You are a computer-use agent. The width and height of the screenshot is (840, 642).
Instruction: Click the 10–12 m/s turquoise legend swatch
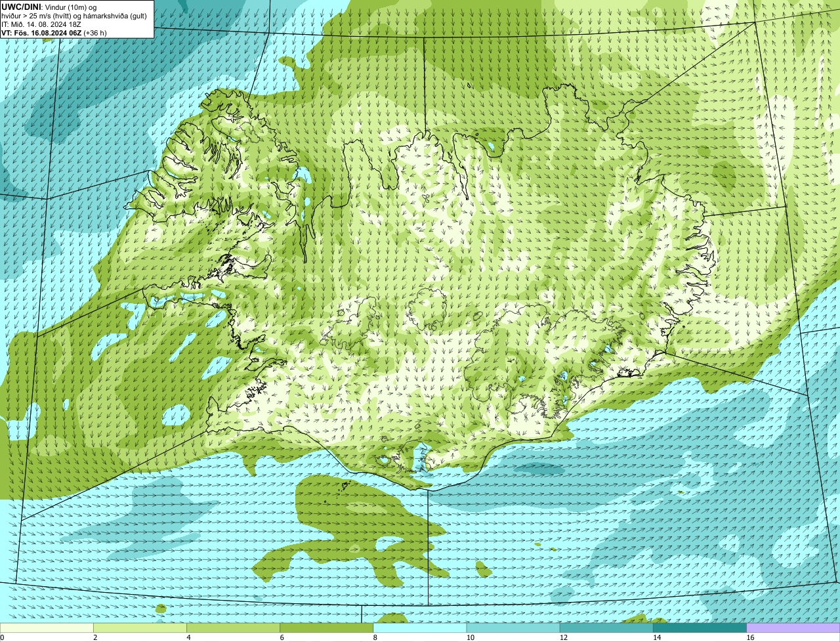point(513,628)
